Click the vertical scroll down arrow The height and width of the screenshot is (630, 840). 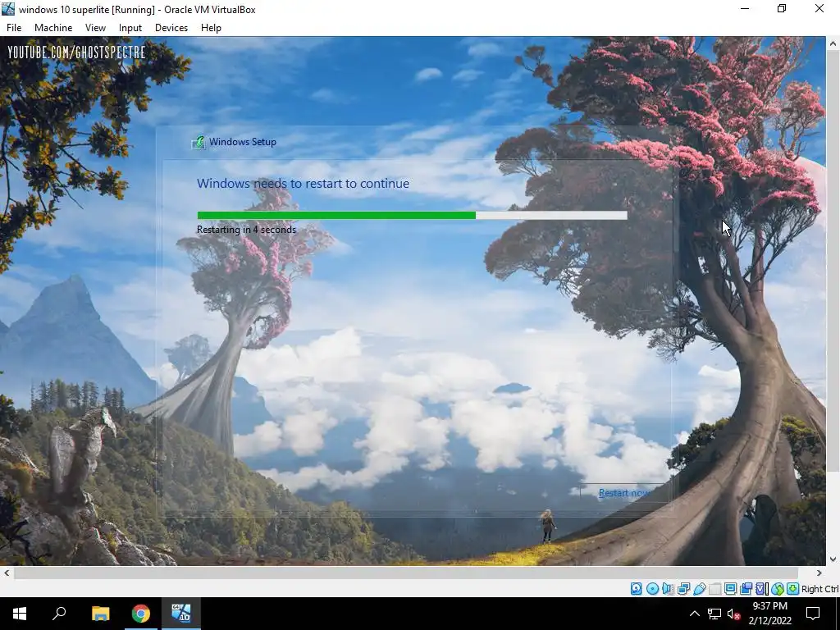coord(833,559)
